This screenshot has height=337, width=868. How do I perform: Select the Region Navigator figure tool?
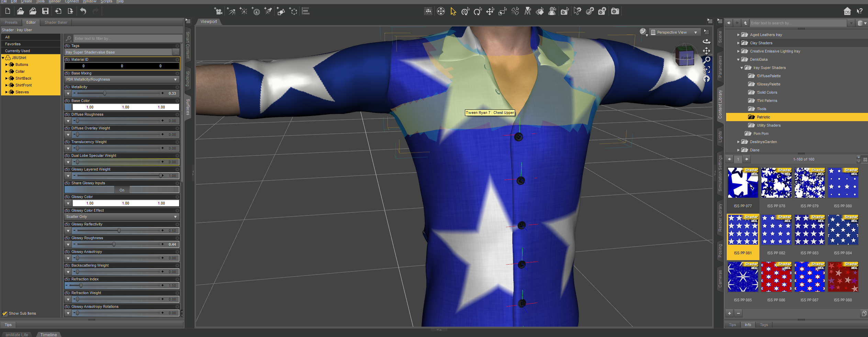tap(552, 12)
